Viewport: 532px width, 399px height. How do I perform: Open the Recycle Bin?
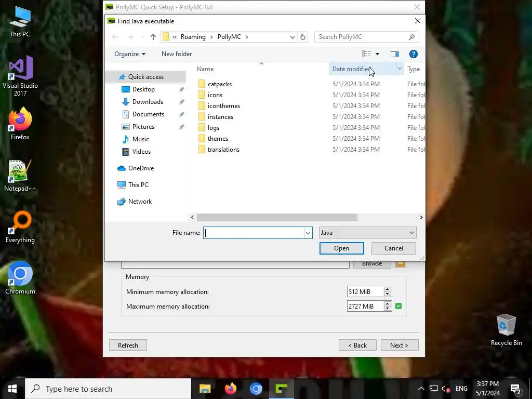[506, 330]
